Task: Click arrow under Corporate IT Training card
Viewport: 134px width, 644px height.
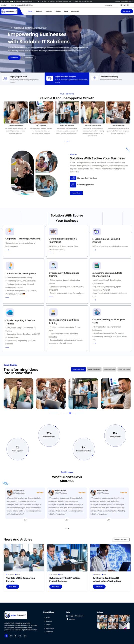Action: click(x=7, y=250)
